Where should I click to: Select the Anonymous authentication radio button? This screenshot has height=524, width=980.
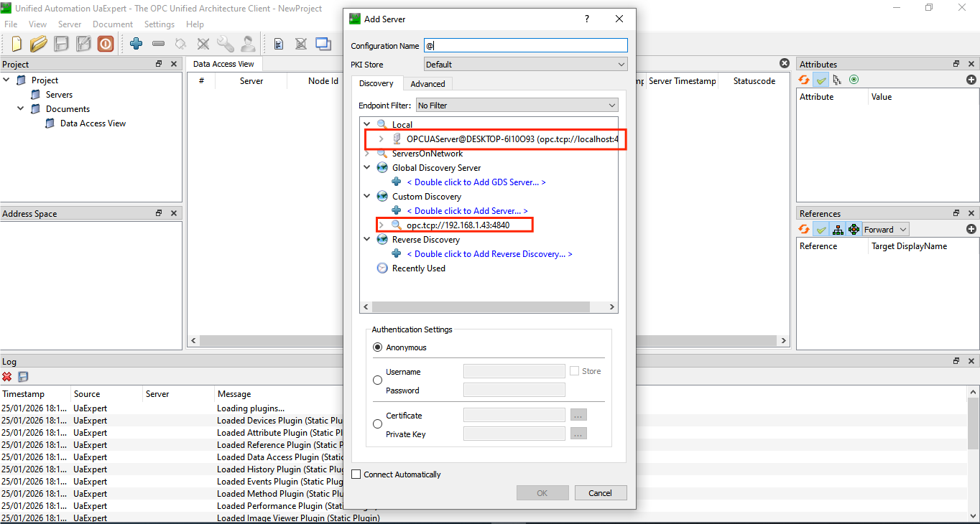(x=378, y=347)
